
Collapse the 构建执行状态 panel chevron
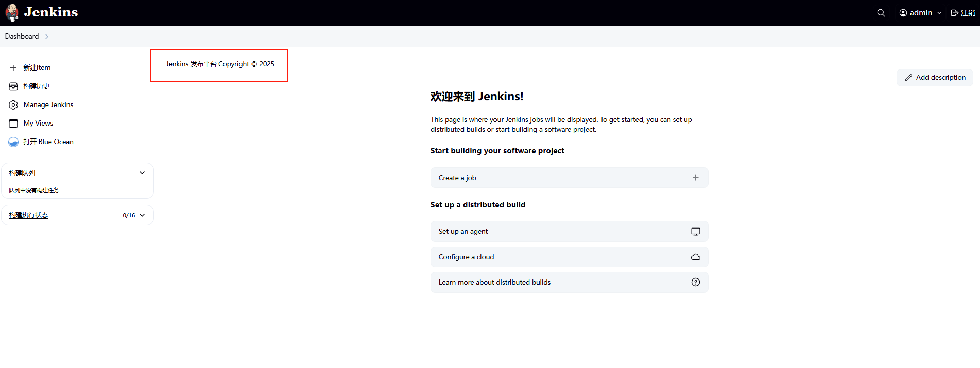pyautogui.click(x=142, y=215)
